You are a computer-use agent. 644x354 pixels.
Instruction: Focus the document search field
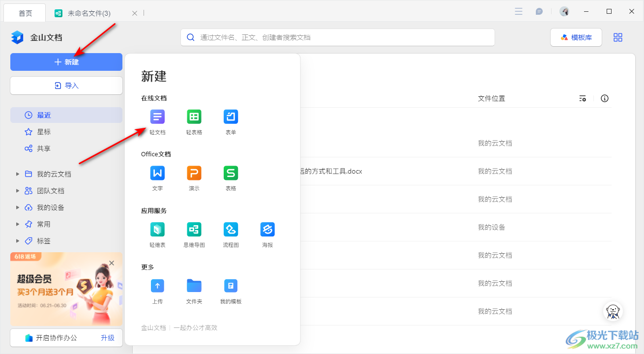(x=338, y=37)
